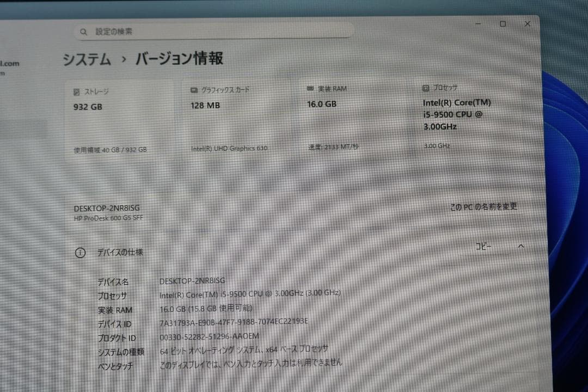The height and width of the screenshot is (392, 588).
Task: Click the Intel(R) UHD Graphics 630 label
Action: (x=229, y=148)
